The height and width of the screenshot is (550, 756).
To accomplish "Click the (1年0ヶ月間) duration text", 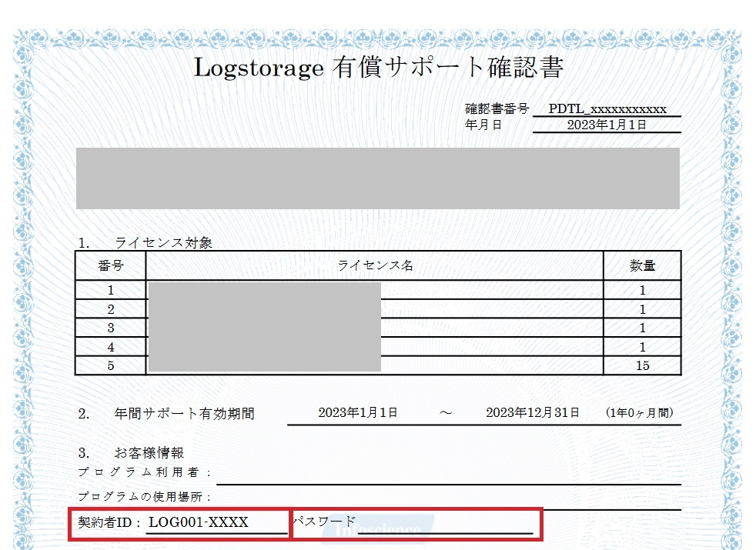I will point(641,412).
